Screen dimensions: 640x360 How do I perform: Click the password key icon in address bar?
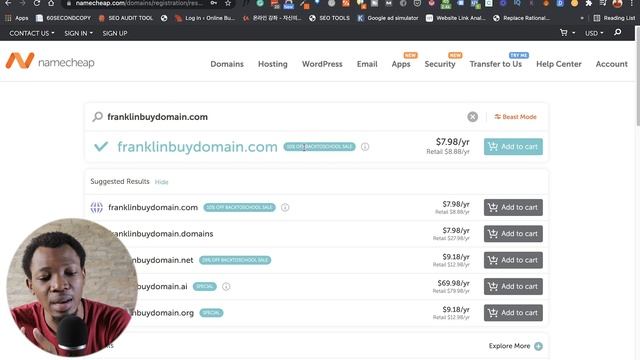coord(213,3)
